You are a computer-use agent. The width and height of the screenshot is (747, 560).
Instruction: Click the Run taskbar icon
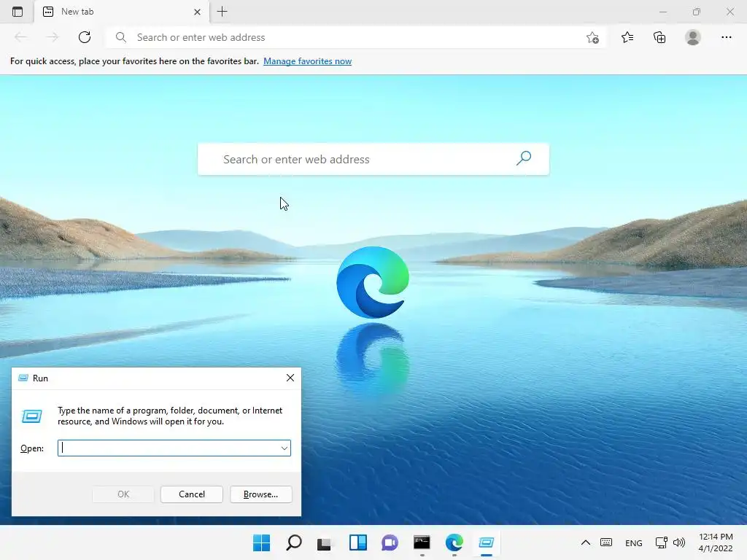click(x=487, y=542)
